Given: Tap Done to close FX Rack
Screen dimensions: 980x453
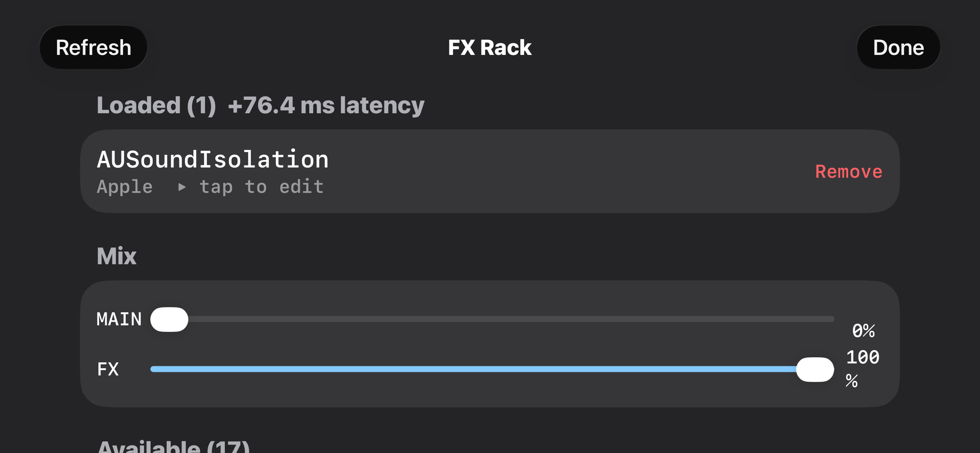Looking at the screenshot, I should [x=898, y=48].
